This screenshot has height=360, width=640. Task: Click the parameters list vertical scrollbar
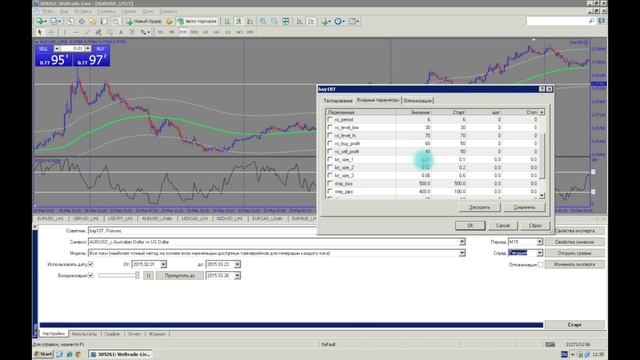point(542,156)
